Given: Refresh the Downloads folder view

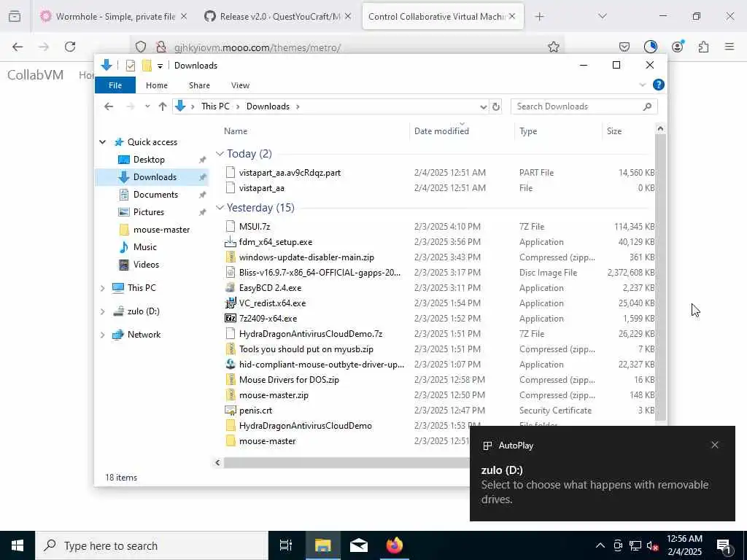Looking at the screenshot, I should [x=496, y=106].
